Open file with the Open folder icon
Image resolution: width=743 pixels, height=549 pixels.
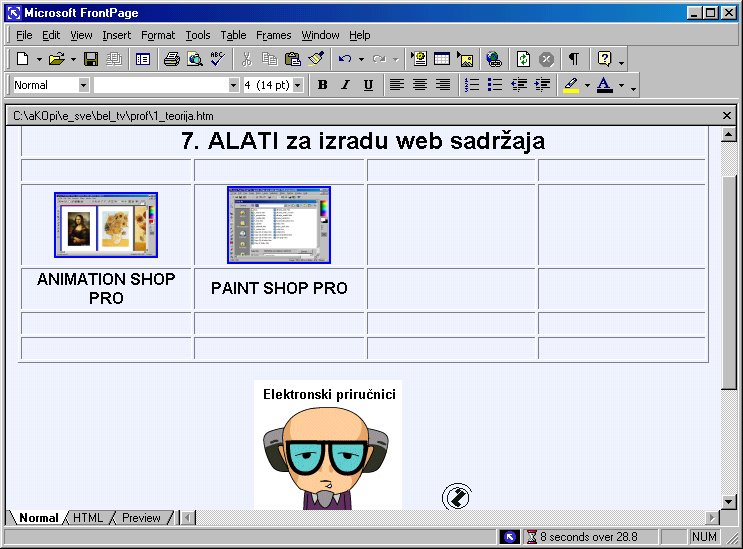point(56,59)
